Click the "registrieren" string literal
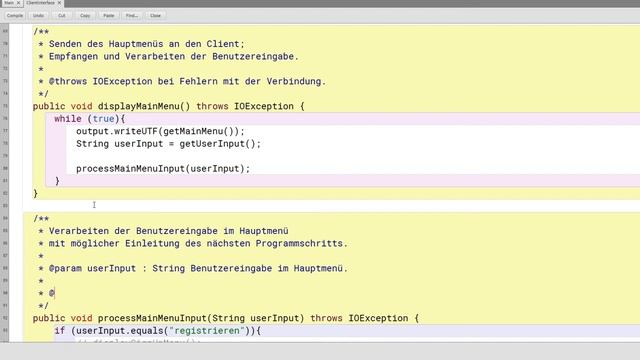The height and width of the screenshot is (360, 640). click(207, 331)
